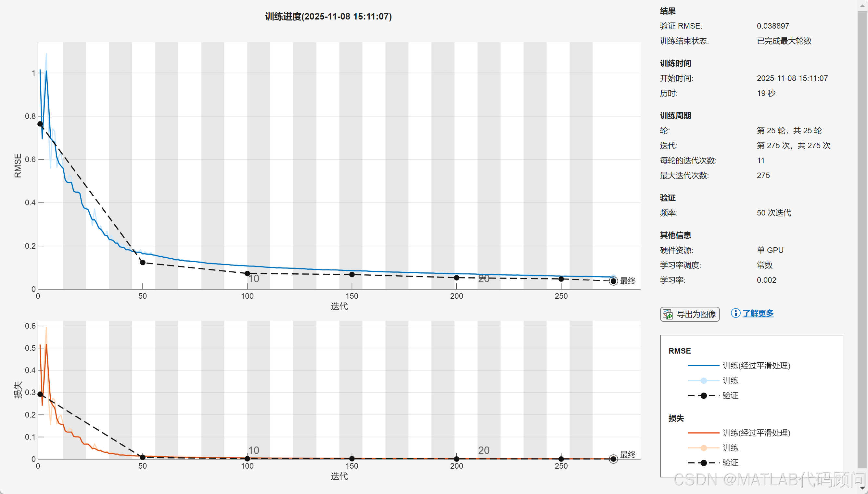Click the light blue 训练 legend marker under RMSE
Screen dimensions: 868x494
pyautogui.click(x=704, y=381)
